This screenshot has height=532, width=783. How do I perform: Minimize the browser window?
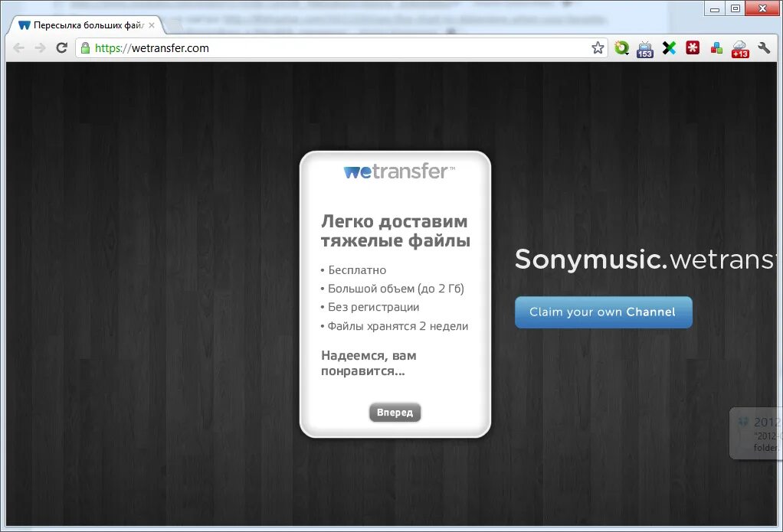coord(715,8)
